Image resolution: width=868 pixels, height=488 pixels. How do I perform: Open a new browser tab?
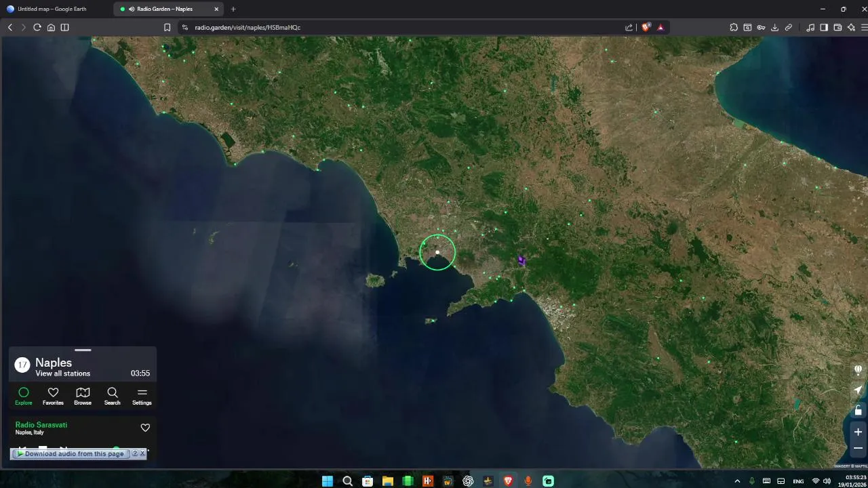[233, 9]
